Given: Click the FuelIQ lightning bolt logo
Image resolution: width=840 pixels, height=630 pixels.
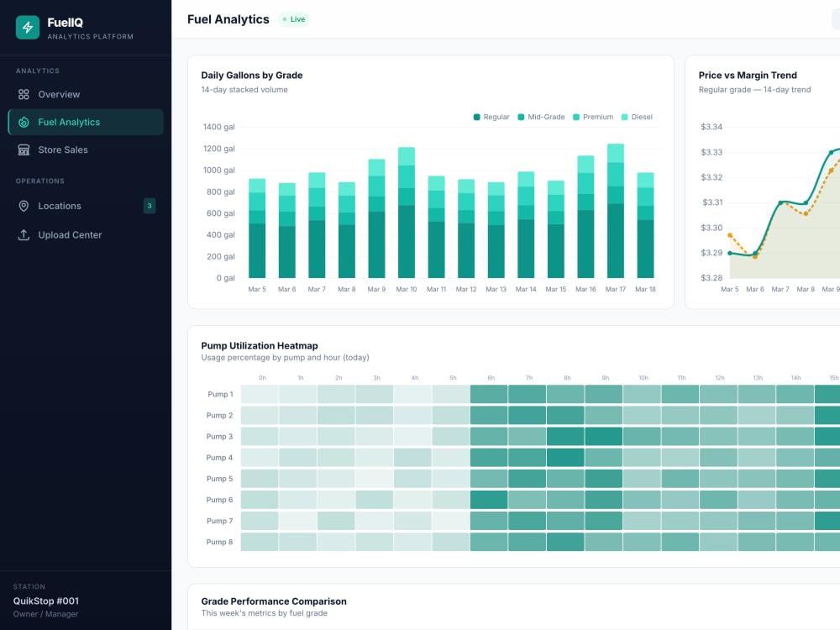Looking at the screenshot, I should tap(28, 28).
